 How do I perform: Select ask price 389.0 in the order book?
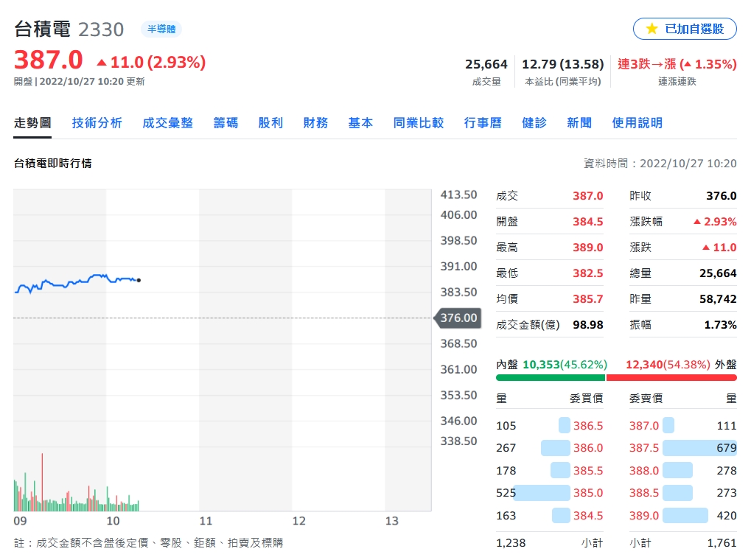[644, 516]
